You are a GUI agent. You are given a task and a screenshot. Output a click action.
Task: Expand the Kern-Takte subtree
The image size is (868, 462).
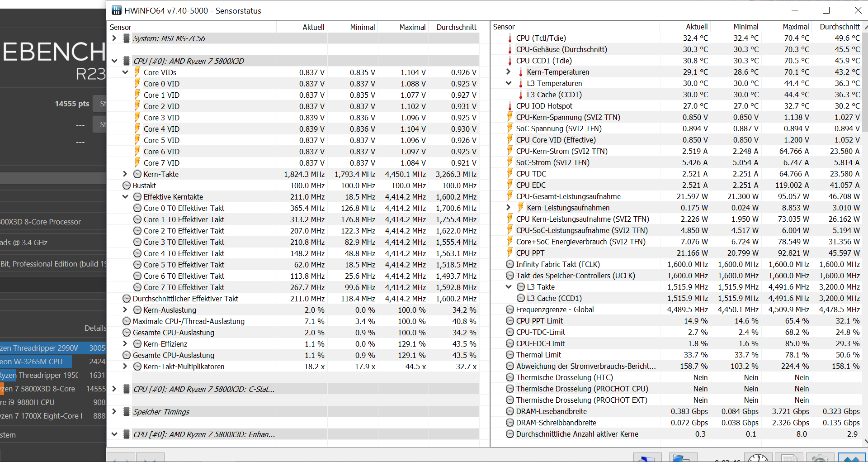pyautogui.click(x=125, y=174)
